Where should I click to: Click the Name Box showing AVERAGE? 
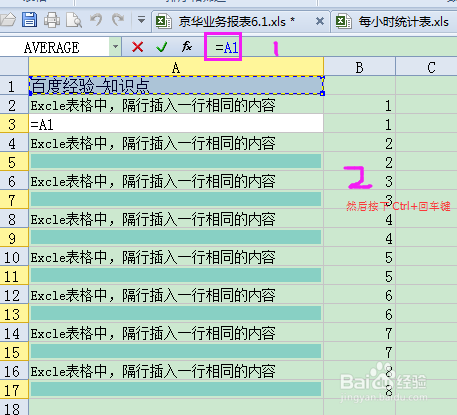54,47
